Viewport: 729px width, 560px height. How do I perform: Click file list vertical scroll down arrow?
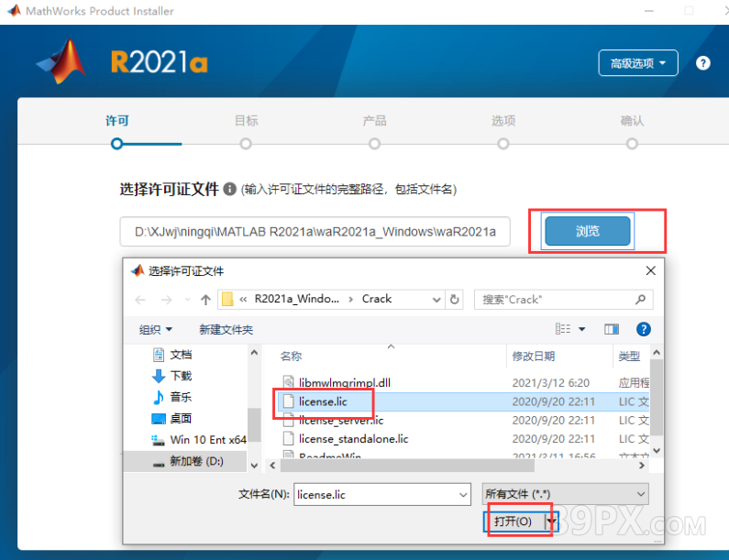coord(657,450)
